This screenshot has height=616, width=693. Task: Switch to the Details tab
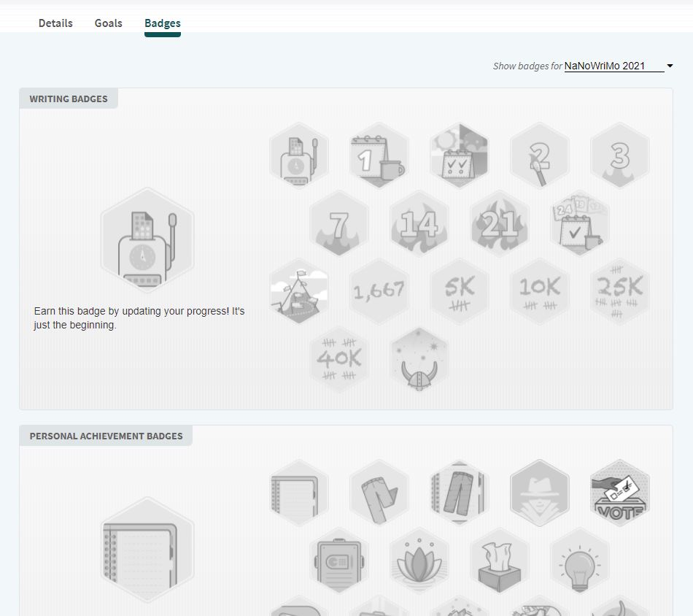point(55,23)
